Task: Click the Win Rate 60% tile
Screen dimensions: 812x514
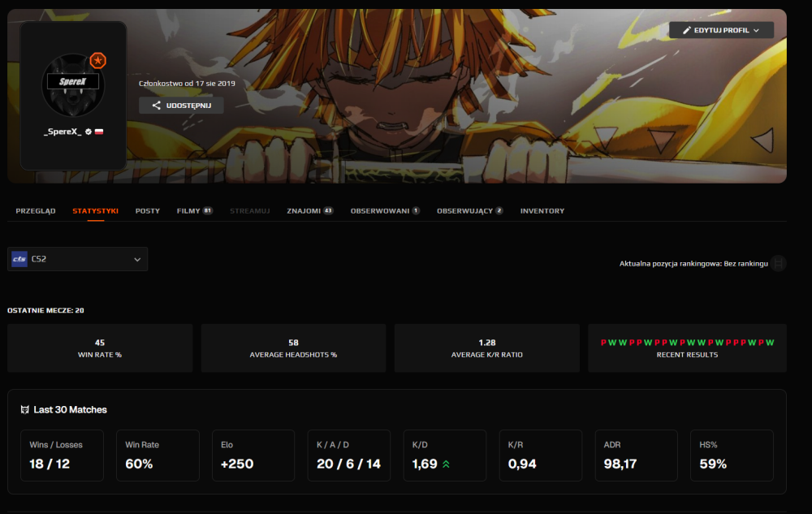Action: point(158,455)
